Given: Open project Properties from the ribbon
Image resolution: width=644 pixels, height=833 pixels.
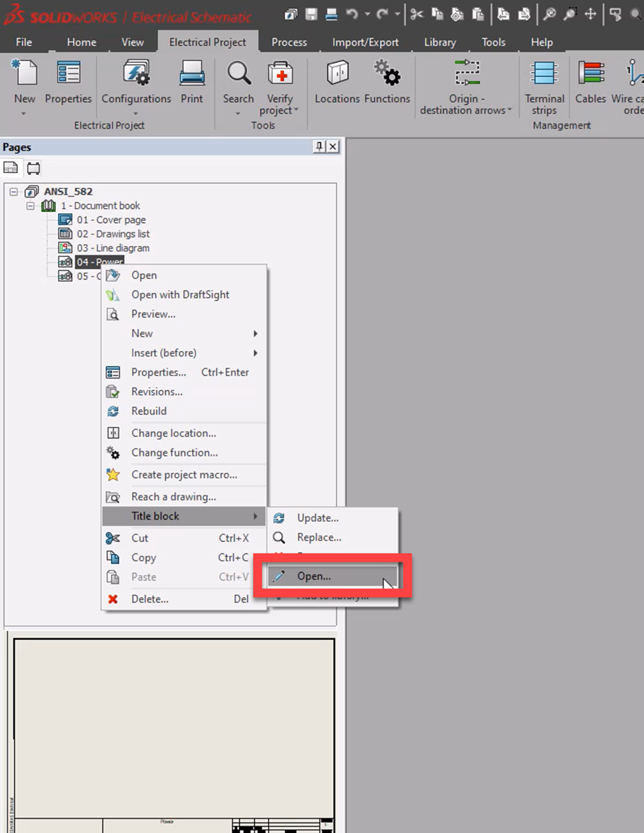Looking at the screenshot, I should tap(68, 81).
